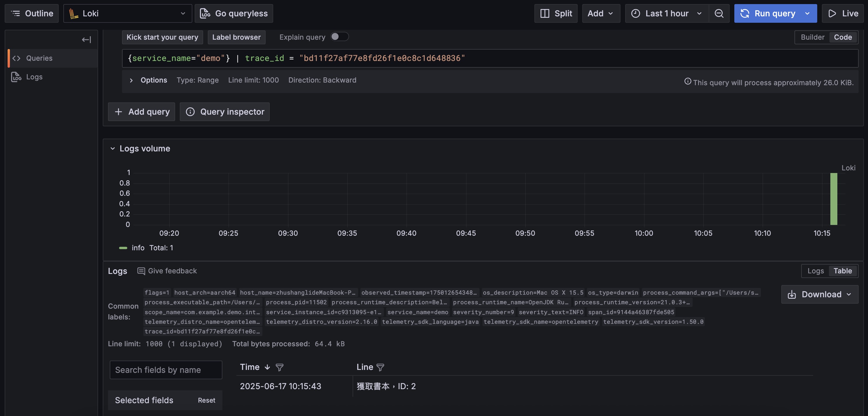Switch the results view to Logs mode
Image resolution: width=868 pixels, height=416 pixels.
(815, 271)
